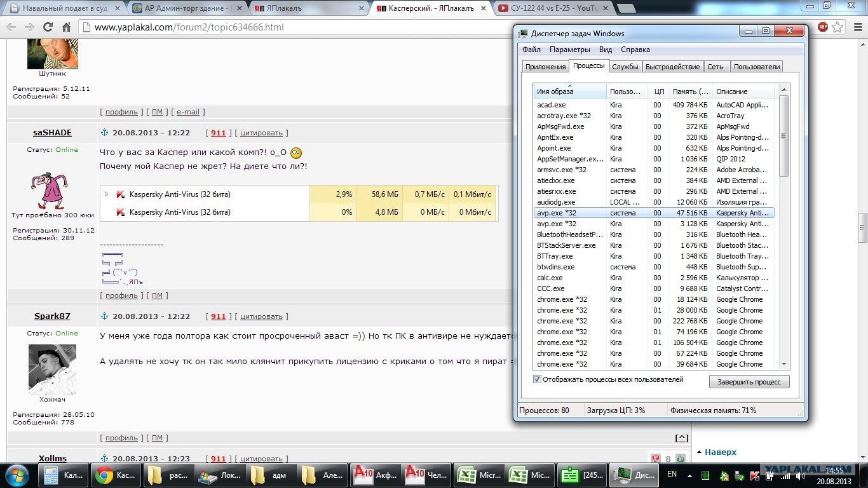Image resolution: width=868 pixels, height=488 pixels.
Task: Click 'цитировать' on saSHADE's post
Action: pos(261,133)
